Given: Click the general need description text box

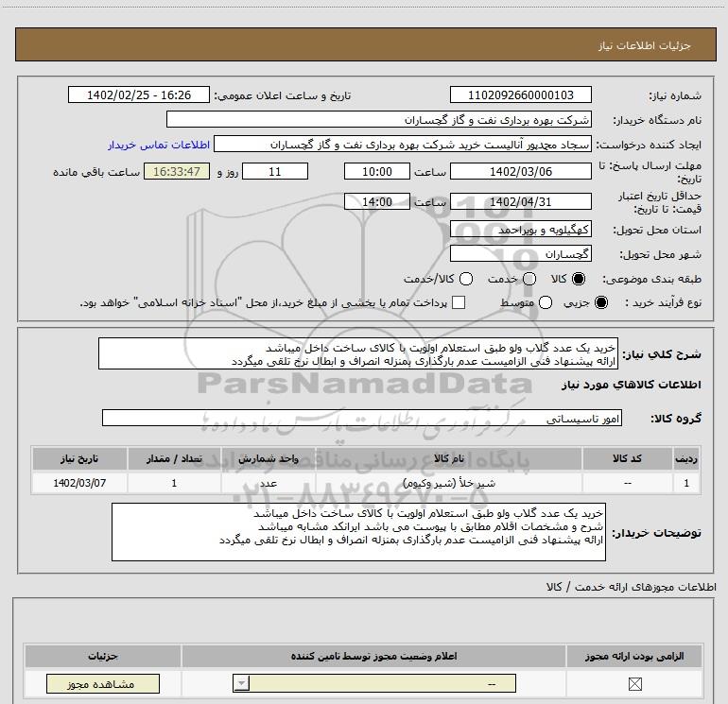Looking at the screenshot, I should point(358,353).
